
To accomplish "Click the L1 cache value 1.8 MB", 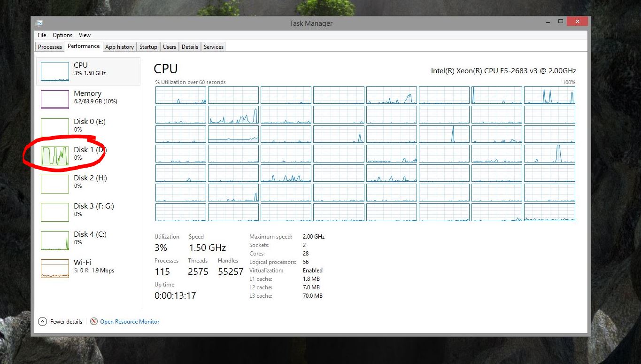I will (x=311, y=279).
